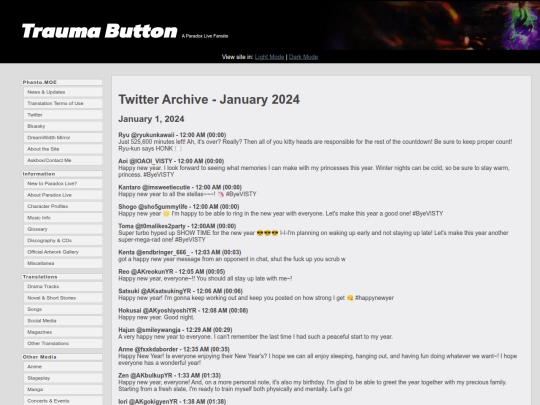Click the Other Media section header
This screenshot has height=405, width=540.
(x=62, y=357)
